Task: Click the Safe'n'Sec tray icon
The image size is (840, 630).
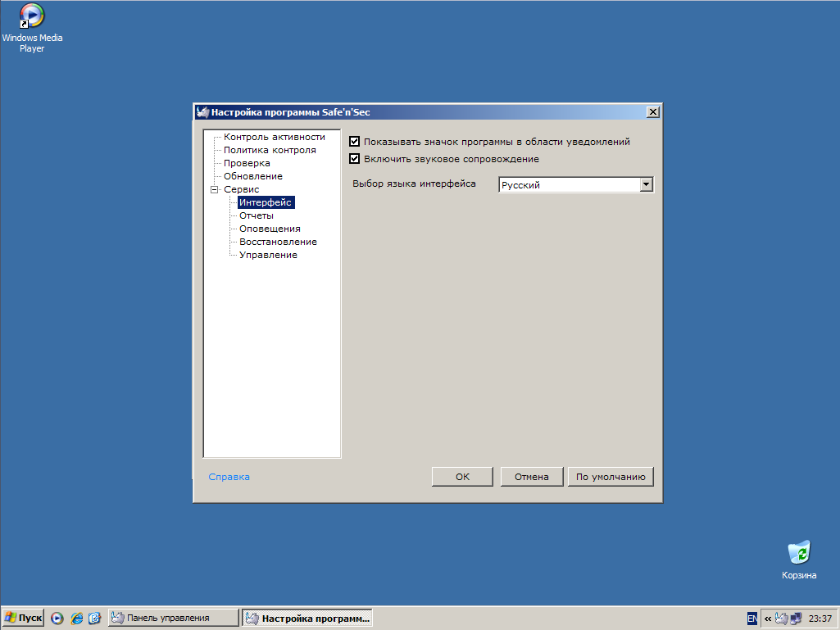Action: coord(782,619)
